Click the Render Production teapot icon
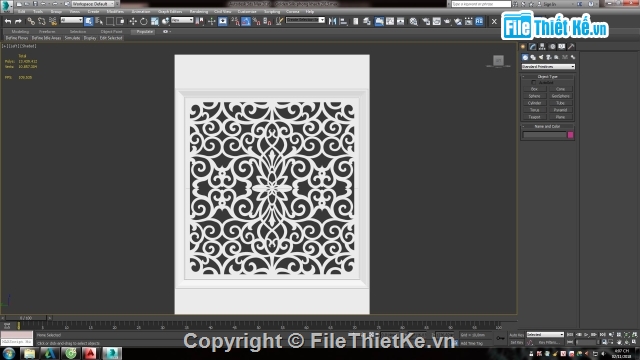Screen dimensions: 640x360 [x=447, y=21]
